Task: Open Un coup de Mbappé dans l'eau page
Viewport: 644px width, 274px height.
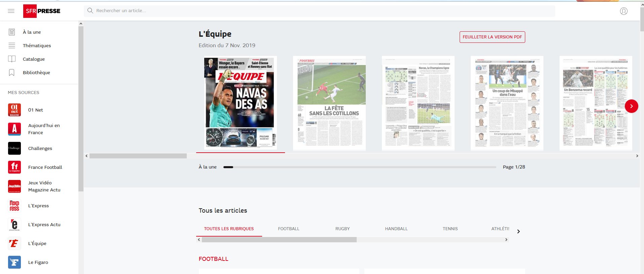Action: (507, 103)
